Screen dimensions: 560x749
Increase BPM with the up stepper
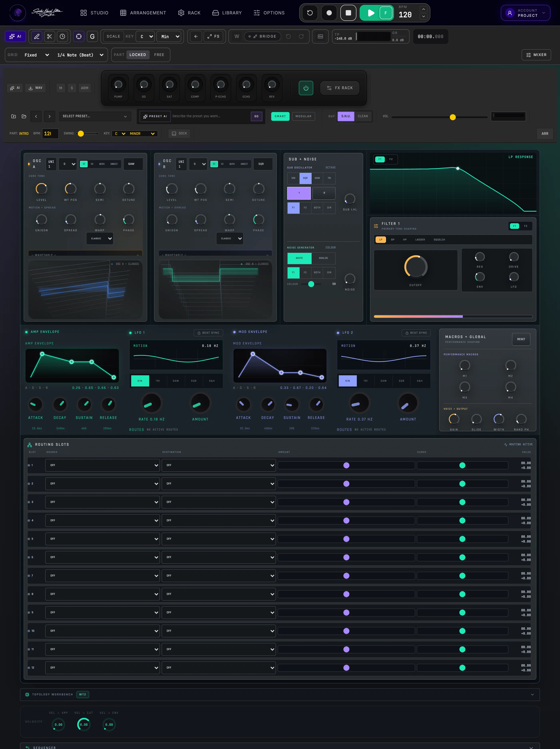(x=424, y=9)
